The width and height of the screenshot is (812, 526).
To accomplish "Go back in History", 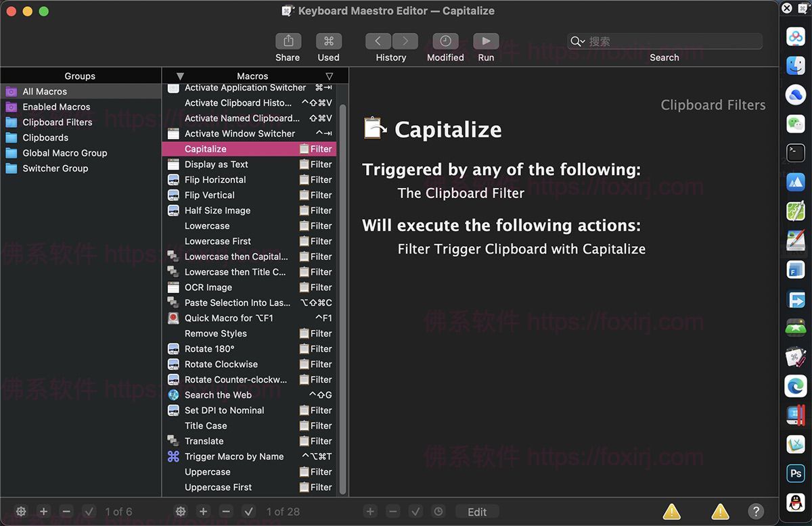I will (378, 41).
